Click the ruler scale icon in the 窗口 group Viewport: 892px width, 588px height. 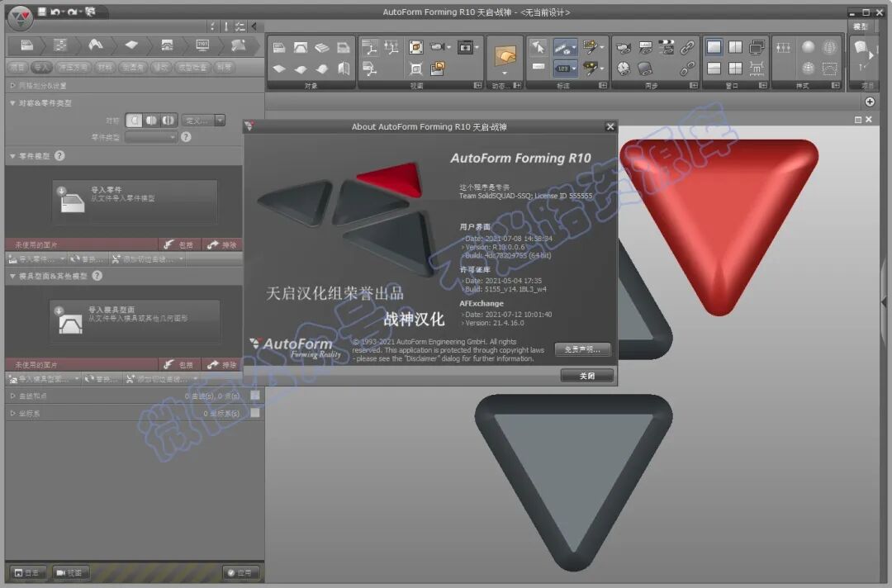[757, 69]
